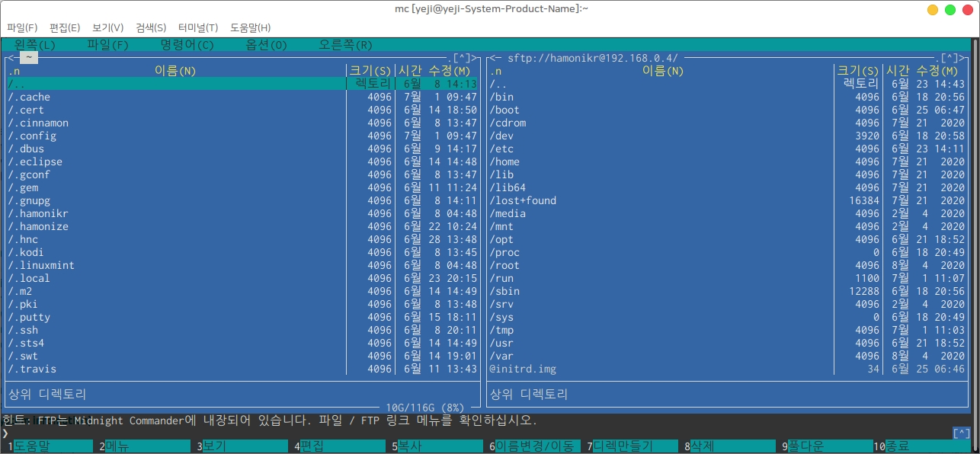Sort right panel by 수정(M) time column
Viewport: 980px width, 454px height.
940,71
